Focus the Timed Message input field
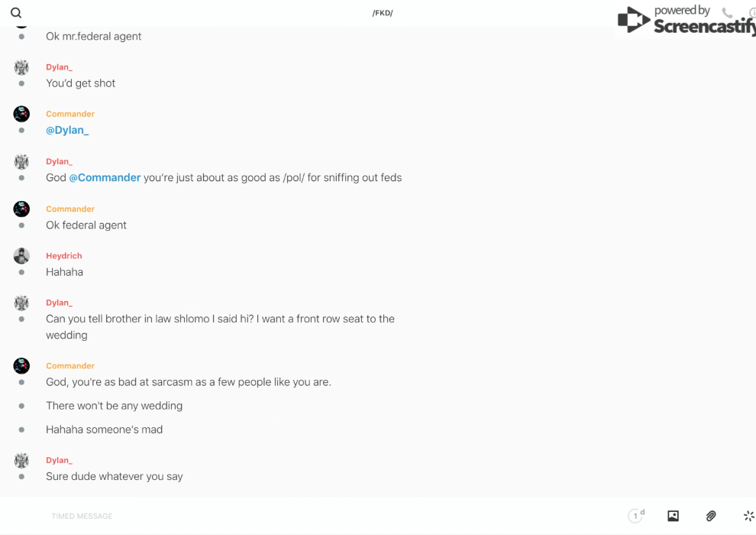This screenshot has width=756, height=535. point(305,516)
